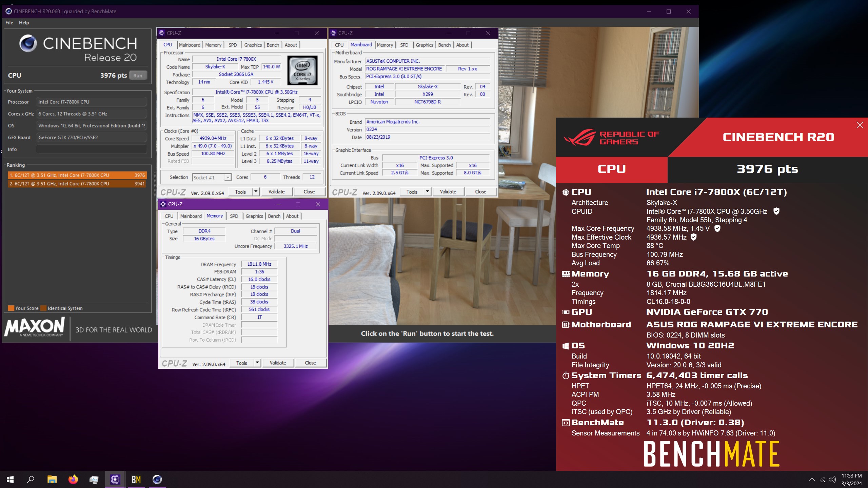Click Close button in the Memory tab CPU-Z window
Image resolution: width=868 pixels, height=488 pixels.
(310, 363)
